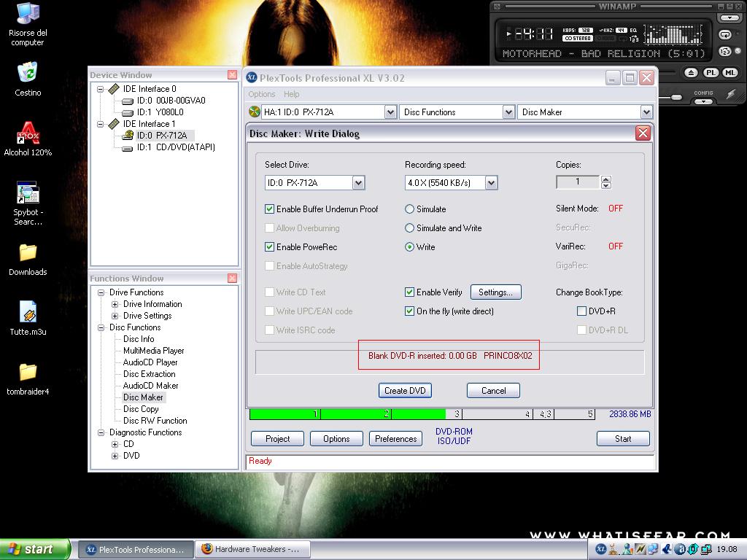Select AudioCD Maker function
Viewport: 747px width, 560px height.
[x=150, y=386]
